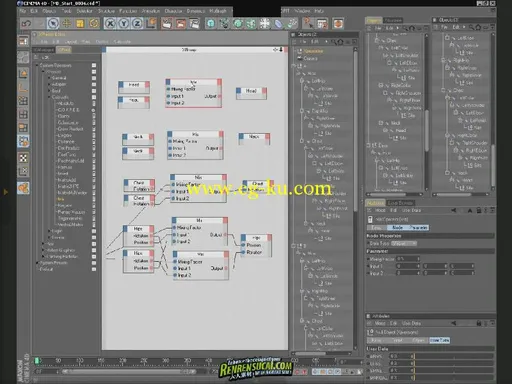Switch to the X-Manager tab

coord(44,50)
